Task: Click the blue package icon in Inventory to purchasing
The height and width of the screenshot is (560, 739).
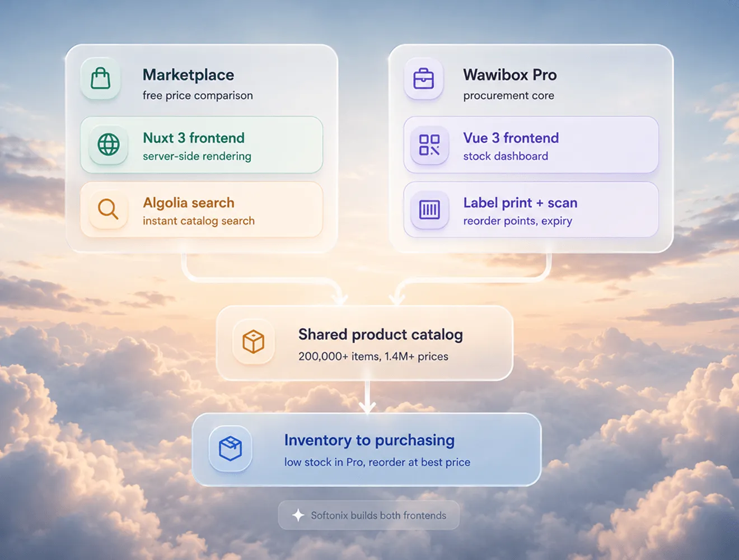Action: (230, 449)
